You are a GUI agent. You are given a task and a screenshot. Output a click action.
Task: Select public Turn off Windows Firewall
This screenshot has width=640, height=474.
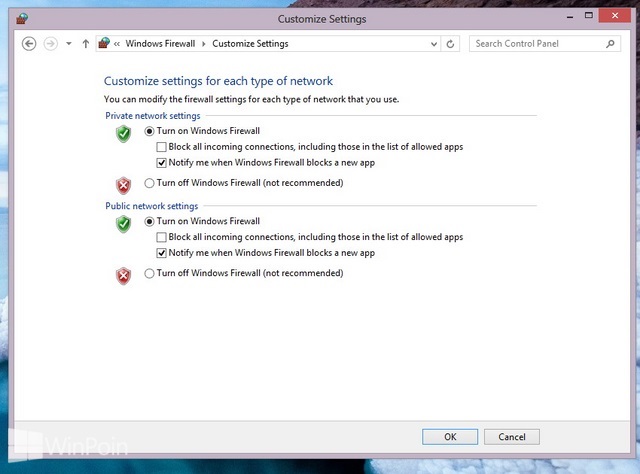(x=149, y=273)
